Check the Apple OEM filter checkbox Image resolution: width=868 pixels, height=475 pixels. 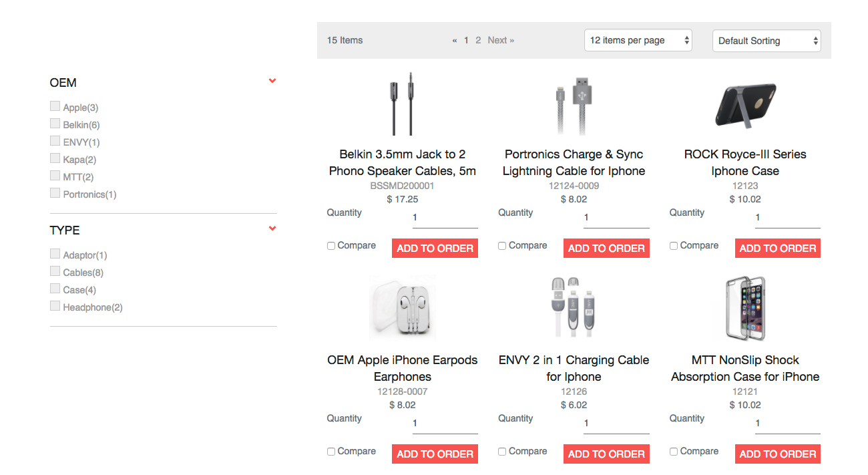55,106
